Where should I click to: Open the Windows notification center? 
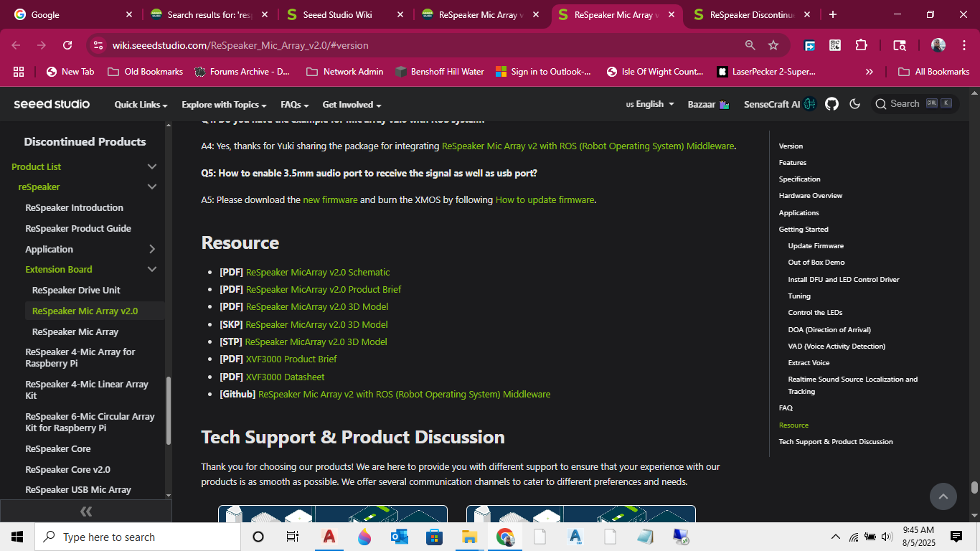(x=956, y=537)
